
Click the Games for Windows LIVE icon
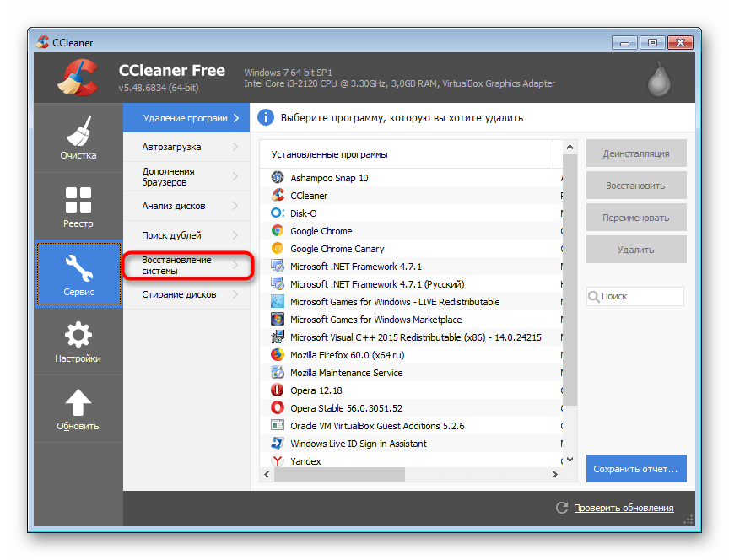[278, 302]
